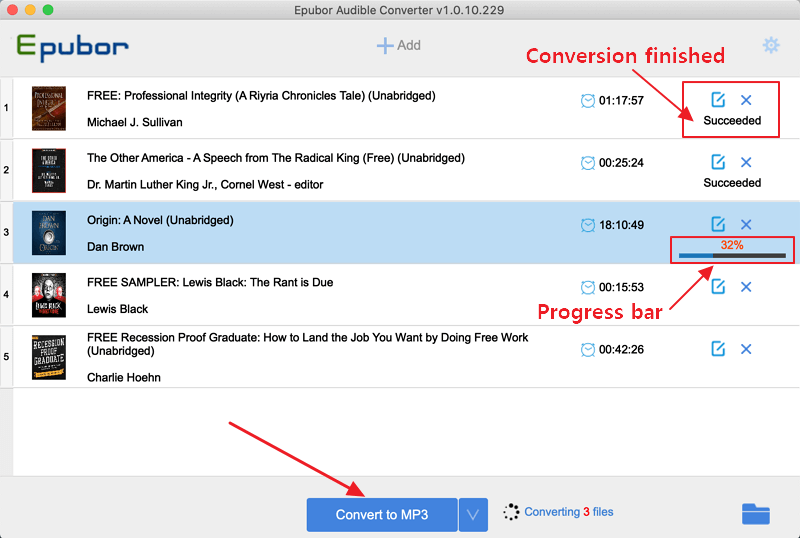The height and width of the screenshot is (538, 800).
Task: Click author 'Michael J. Sullivan'
Action: [x=135, y=123]
